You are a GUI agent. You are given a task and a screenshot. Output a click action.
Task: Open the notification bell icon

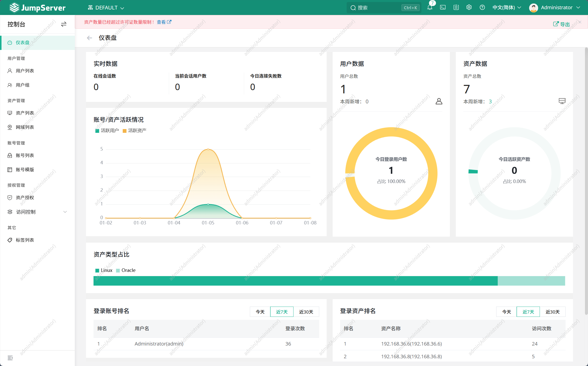[x=430, y=7]
